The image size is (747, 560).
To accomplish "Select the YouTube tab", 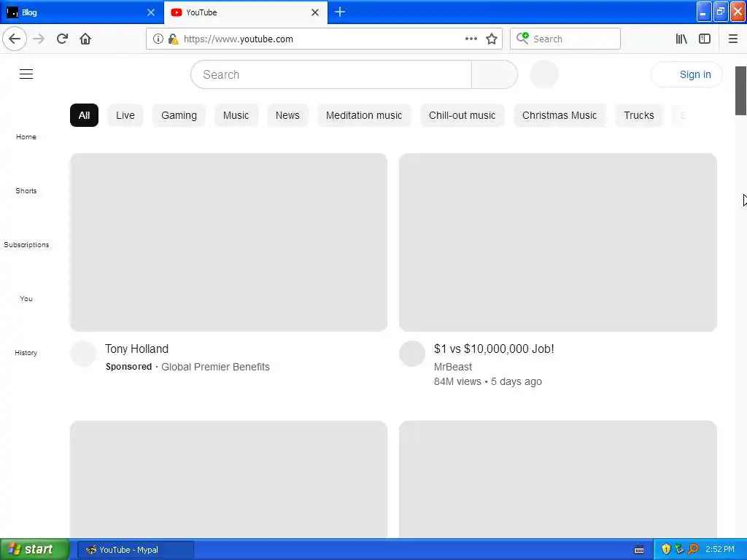I will (245, 12).
